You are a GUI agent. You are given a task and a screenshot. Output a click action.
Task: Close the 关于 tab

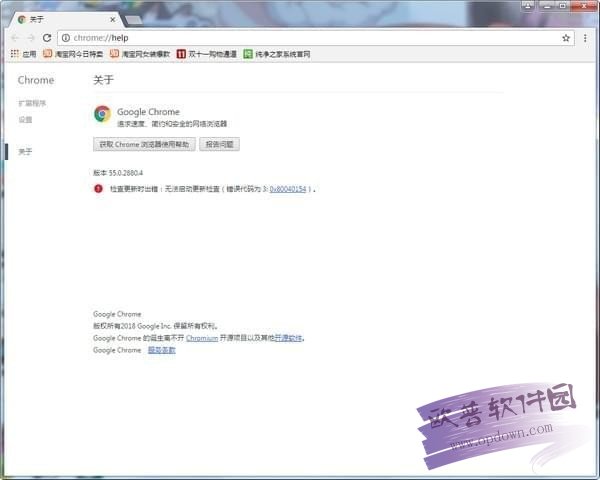click(112, 19)
